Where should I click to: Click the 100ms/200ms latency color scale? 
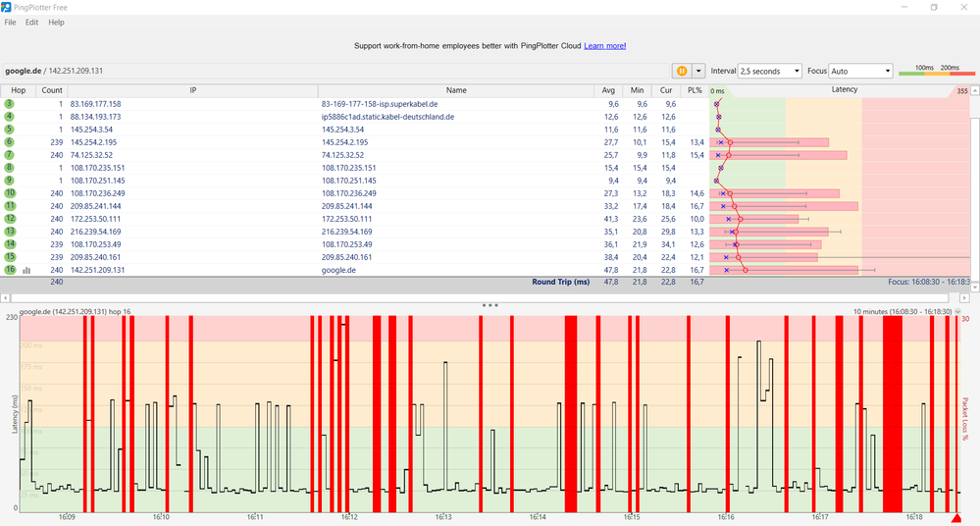click(x=937, y=71)
